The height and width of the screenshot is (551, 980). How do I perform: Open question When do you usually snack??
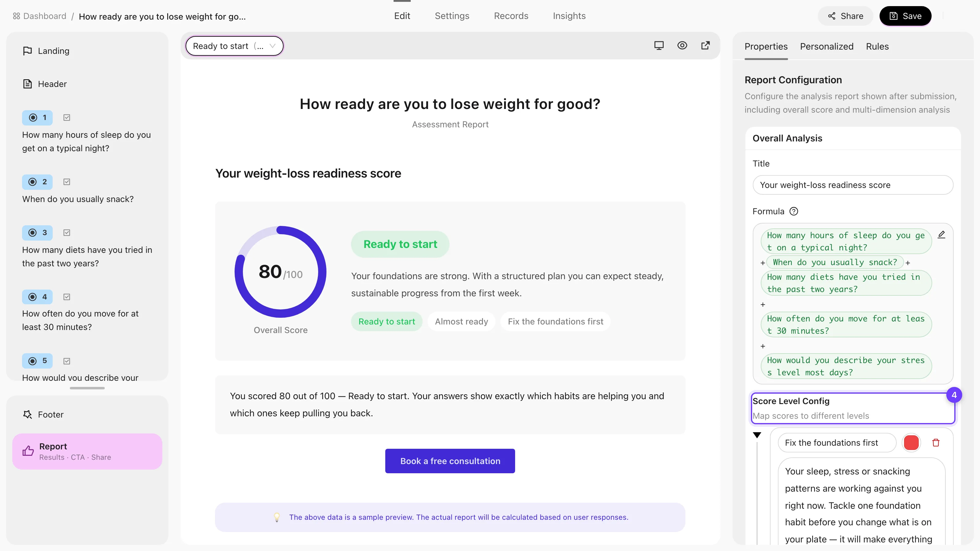coord(78,199)
